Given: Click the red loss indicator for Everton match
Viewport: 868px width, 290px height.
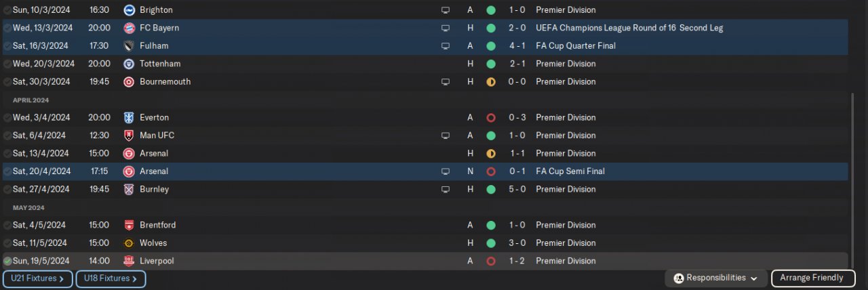Looking at the screenshot, I should pyautogui.click(x=491, y=118).
